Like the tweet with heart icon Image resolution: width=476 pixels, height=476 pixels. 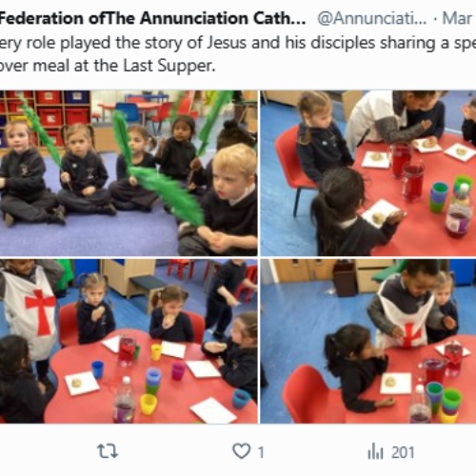coord(242,451)
